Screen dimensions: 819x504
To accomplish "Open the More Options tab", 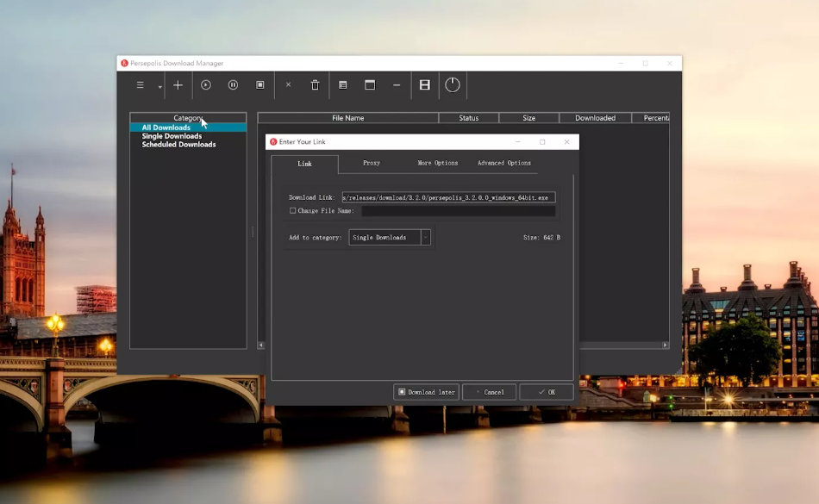I will [x=437, y=163].
